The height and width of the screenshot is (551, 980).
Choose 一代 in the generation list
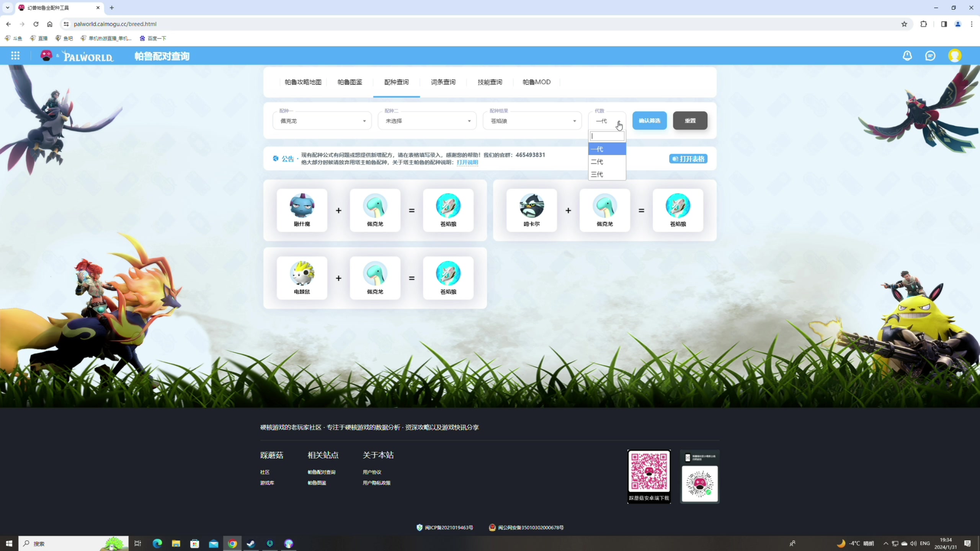607,149
